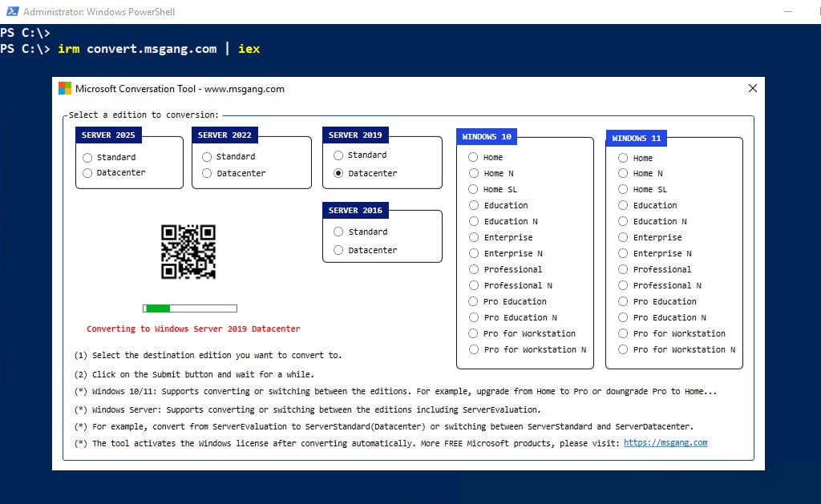Click the Windows Server support note

[307, 409]
